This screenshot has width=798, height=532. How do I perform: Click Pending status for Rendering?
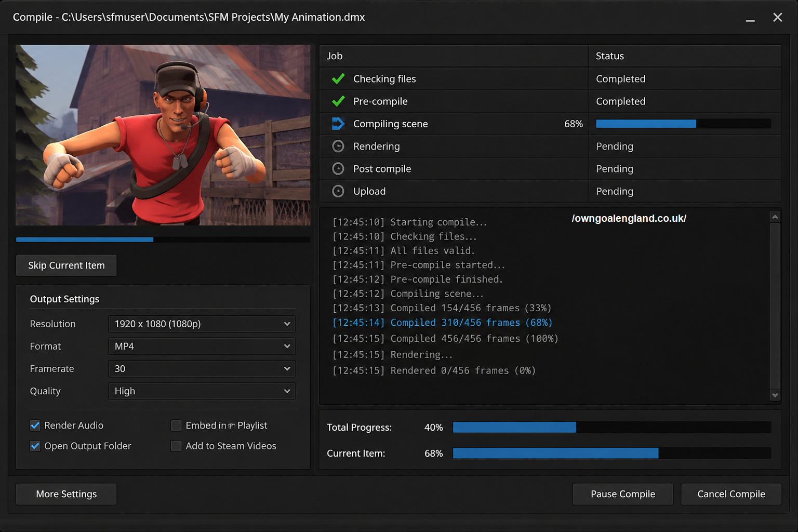click(615, 146)
